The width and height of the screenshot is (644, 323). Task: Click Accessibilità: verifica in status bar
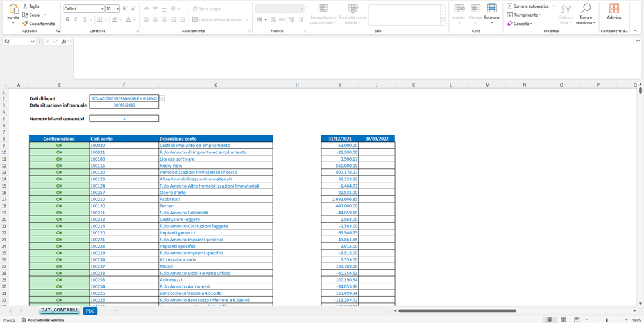coord(43,320)
